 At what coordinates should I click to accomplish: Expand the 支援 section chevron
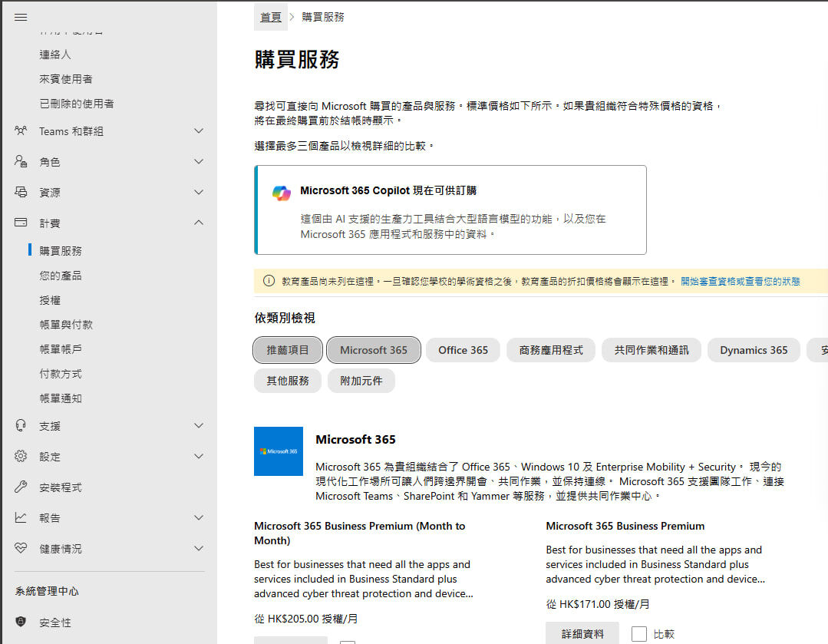click(x=199, y=425)
